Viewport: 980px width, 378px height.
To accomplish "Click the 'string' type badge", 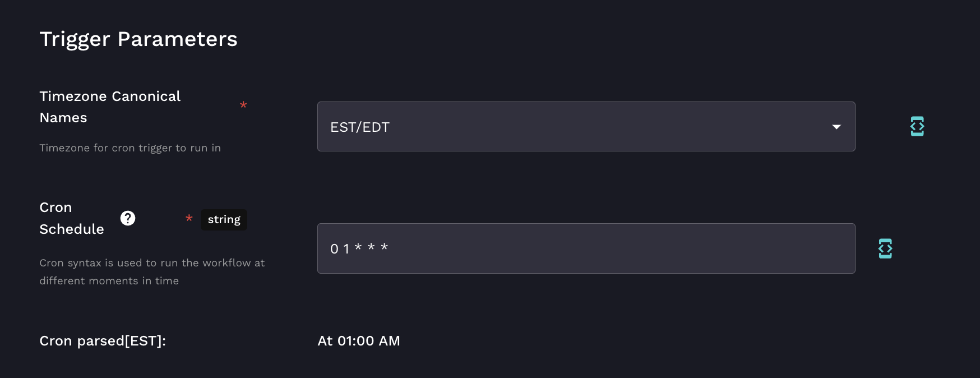I will pos(224,220).
